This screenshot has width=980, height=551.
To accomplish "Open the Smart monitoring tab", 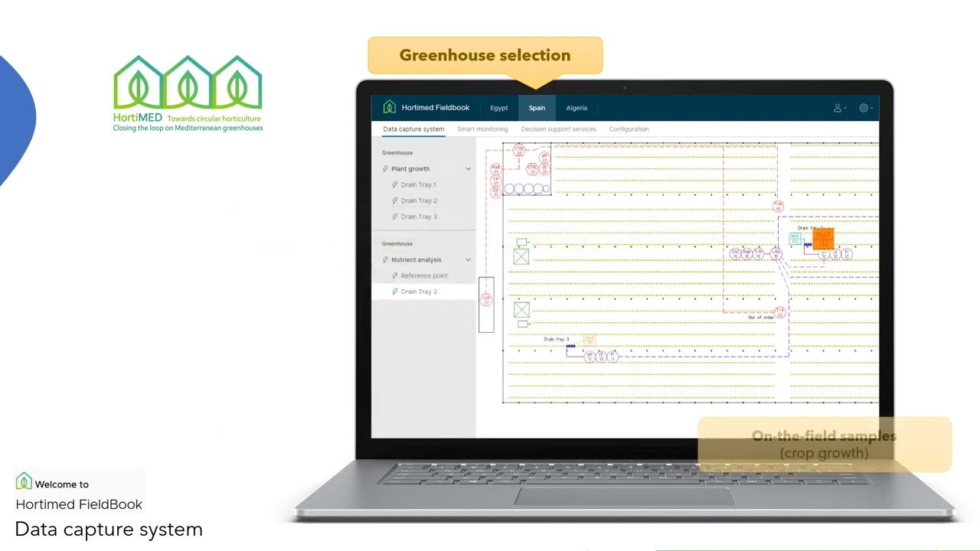I will (482, 129).
